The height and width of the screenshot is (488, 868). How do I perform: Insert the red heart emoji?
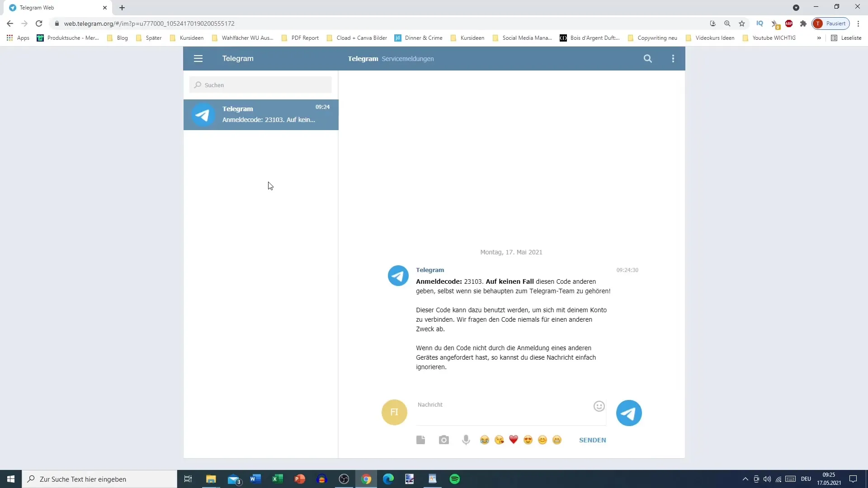[514, 440]
